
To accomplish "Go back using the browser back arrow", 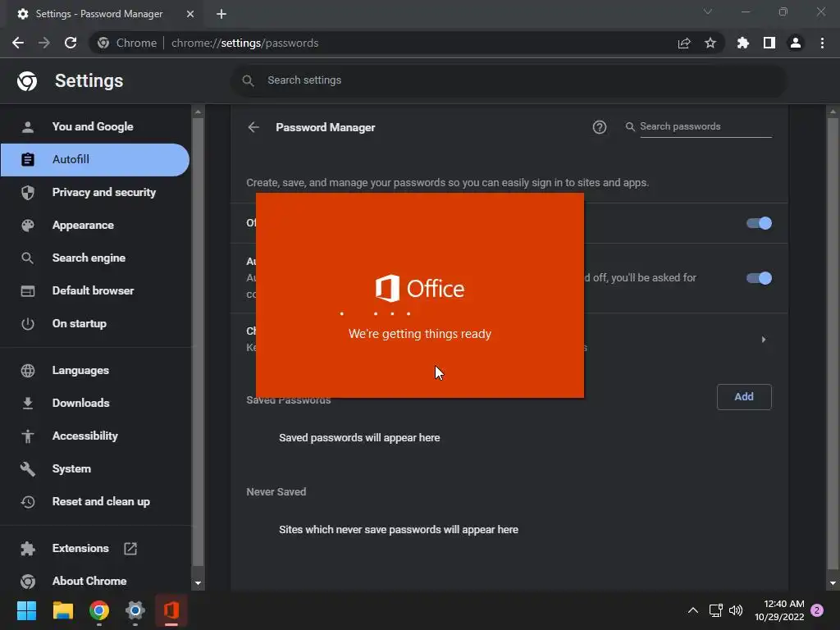I will (18, 43).
